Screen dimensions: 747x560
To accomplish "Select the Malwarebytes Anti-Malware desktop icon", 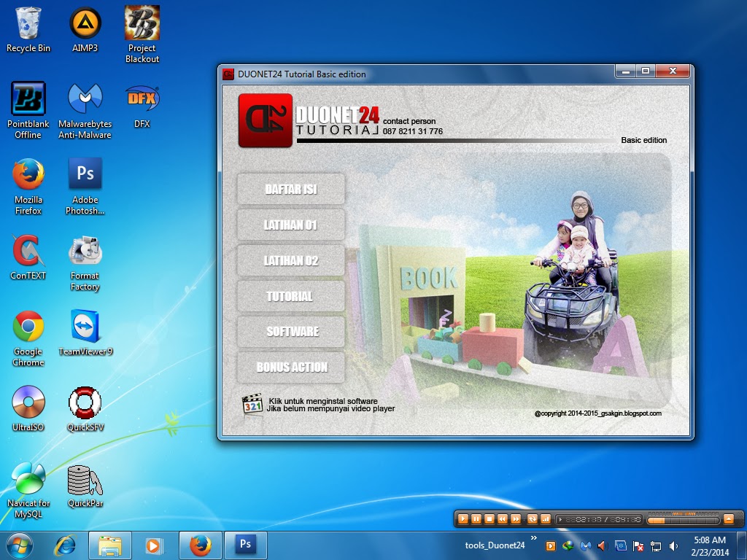I will click(85, 111).
